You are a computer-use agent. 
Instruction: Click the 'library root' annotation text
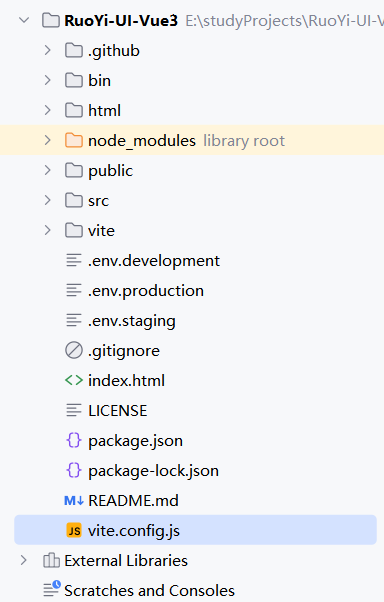[x=244, y=141]
